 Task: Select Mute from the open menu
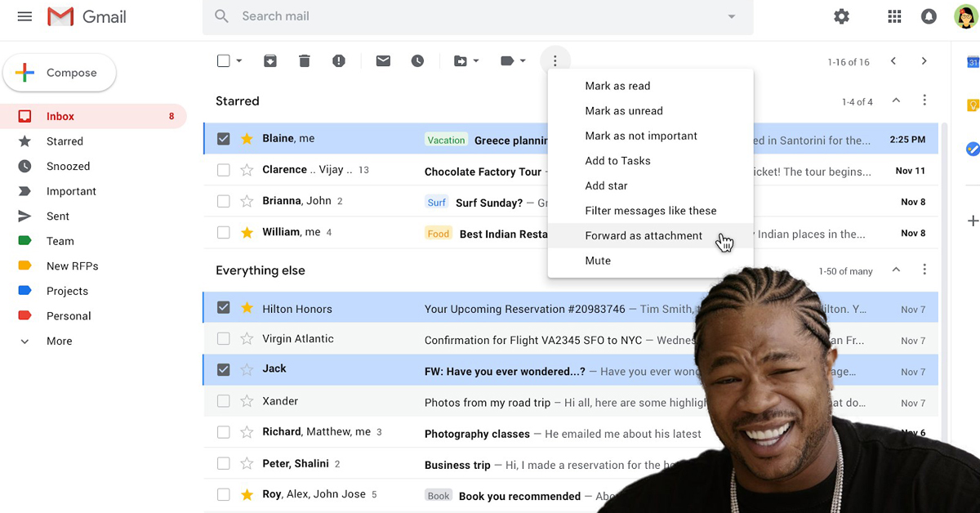click(x=598, y=260)
